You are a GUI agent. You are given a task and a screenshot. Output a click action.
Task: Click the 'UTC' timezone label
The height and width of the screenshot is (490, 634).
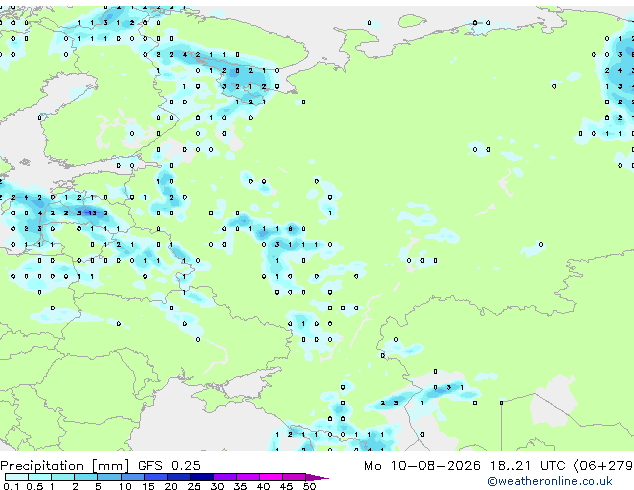(552, 466)
